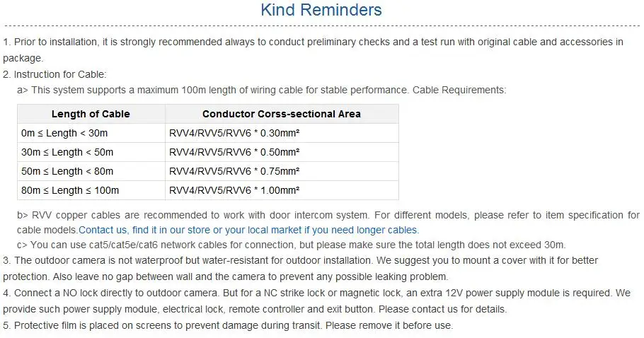Select the 'Length of Cable' column header
Image resolution: width=644 pixels, height=338 pixels.
point(91,114)
